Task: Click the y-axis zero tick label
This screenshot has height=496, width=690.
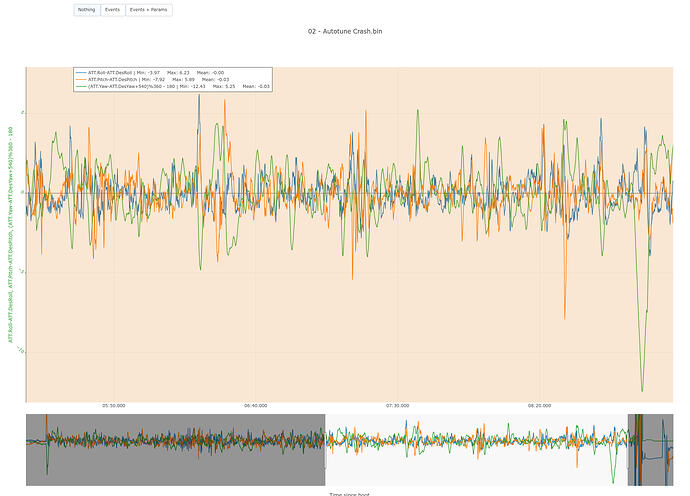Action: 22,192
